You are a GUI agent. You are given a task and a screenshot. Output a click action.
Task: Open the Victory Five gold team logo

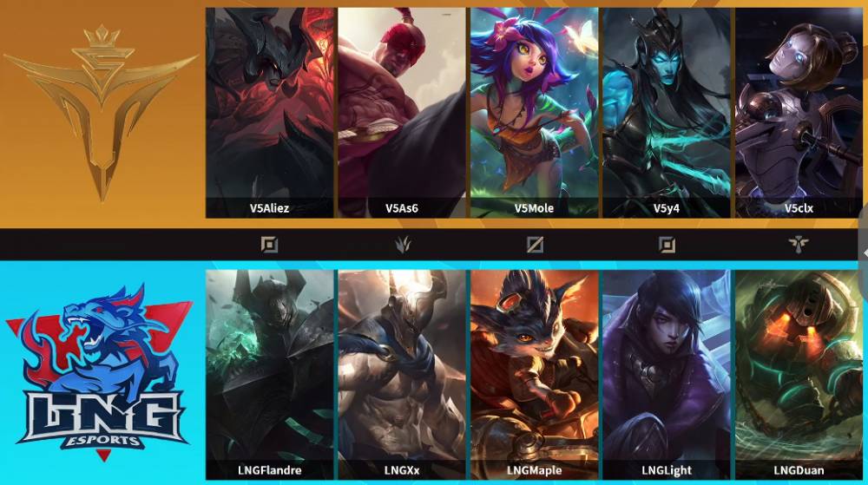(102, 112)
